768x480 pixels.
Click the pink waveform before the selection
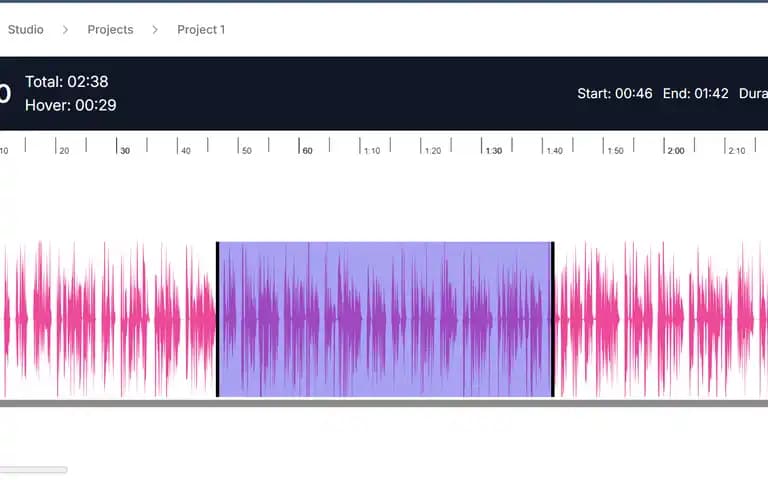pyautogui.click(x=108, y=319)
